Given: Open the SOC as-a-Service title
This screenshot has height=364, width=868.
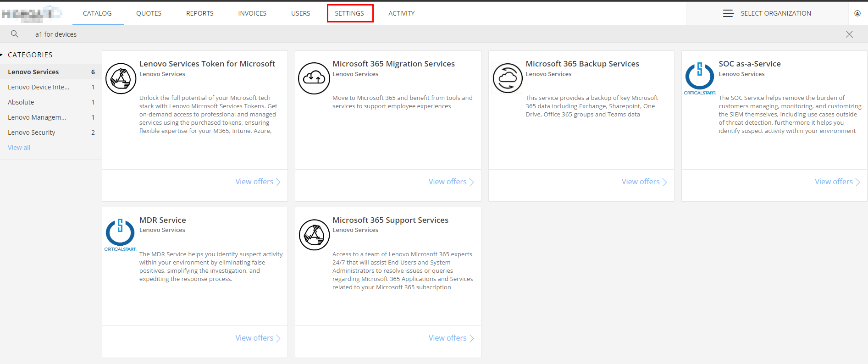Looking at the screenshot, I should tap(750, 64).
